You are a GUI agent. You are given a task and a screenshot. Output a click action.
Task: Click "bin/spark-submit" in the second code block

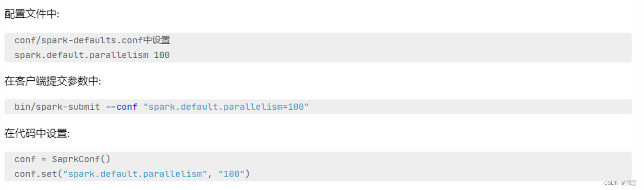pos(57,107)
